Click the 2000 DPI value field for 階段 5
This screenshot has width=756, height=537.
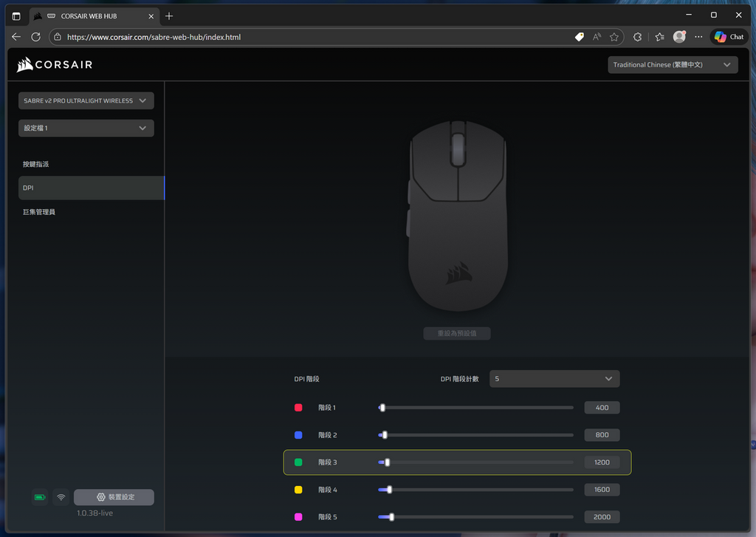click(x=602, y=516)
